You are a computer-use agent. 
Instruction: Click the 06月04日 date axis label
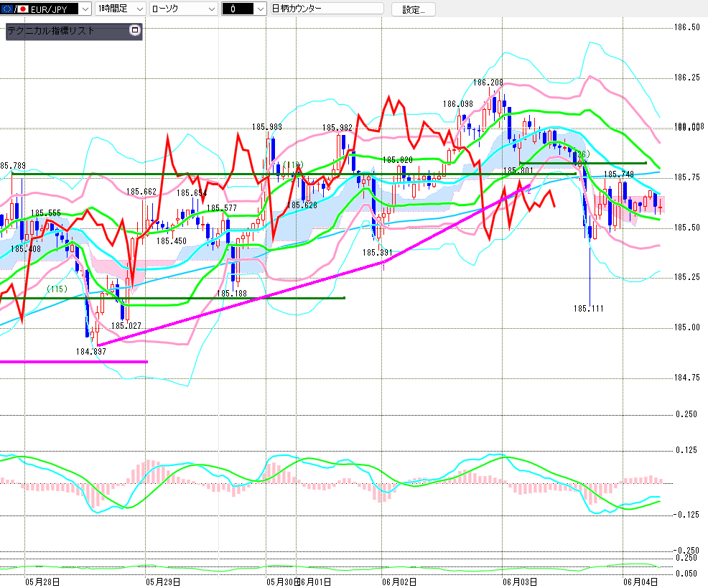click(641, 582)
